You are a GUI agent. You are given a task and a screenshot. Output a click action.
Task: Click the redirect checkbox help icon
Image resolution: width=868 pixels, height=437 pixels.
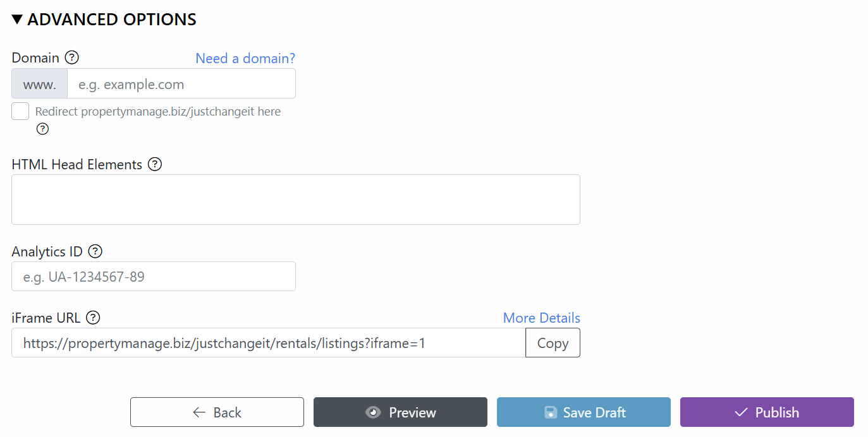click(x=42, y=129)
